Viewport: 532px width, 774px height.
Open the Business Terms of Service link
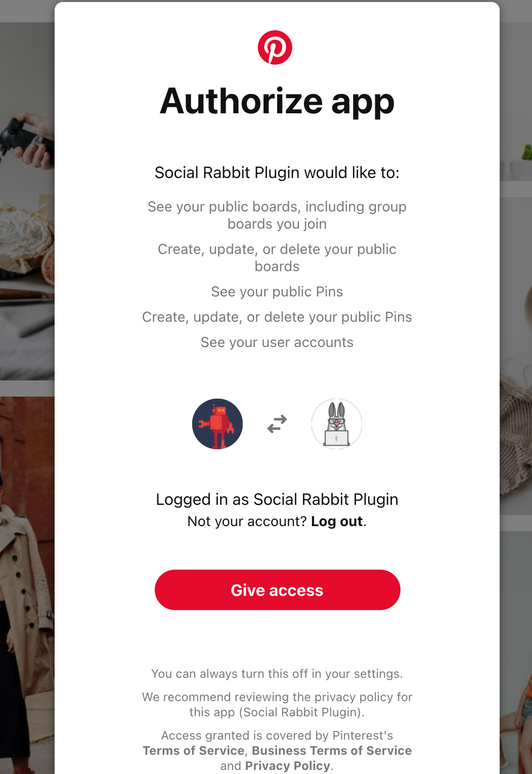[x=332, y=750]
